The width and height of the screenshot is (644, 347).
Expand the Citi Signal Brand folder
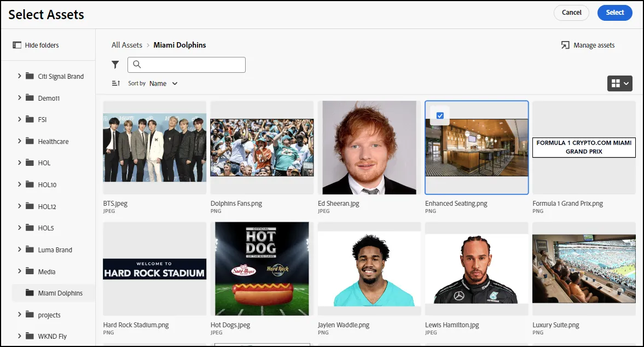pos(19,76)
